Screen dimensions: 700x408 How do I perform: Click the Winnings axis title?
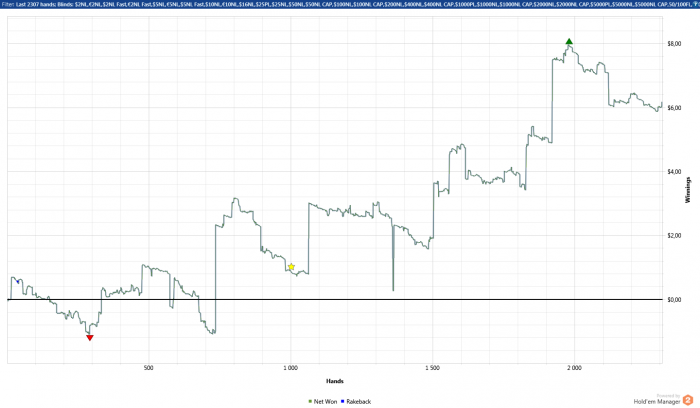[688, 190]
